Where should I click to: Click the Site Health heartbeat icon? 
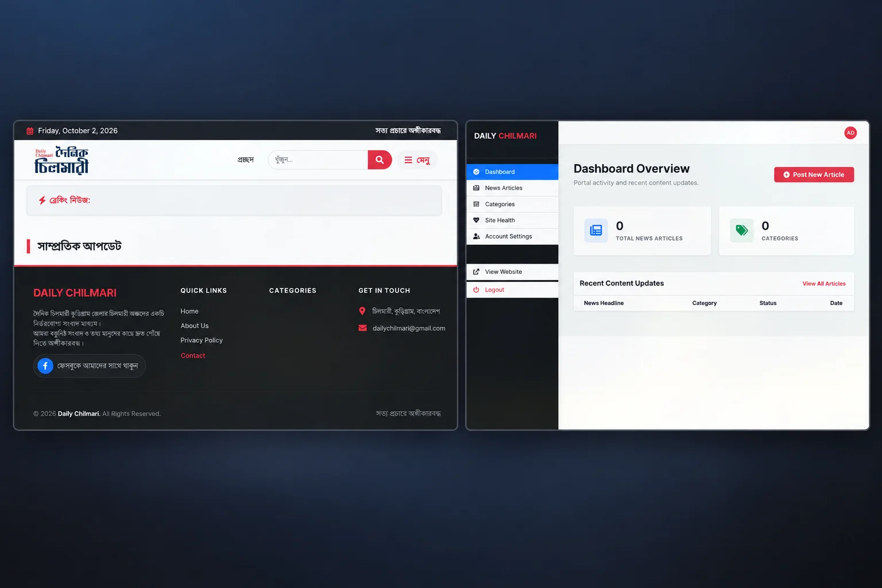476,220
